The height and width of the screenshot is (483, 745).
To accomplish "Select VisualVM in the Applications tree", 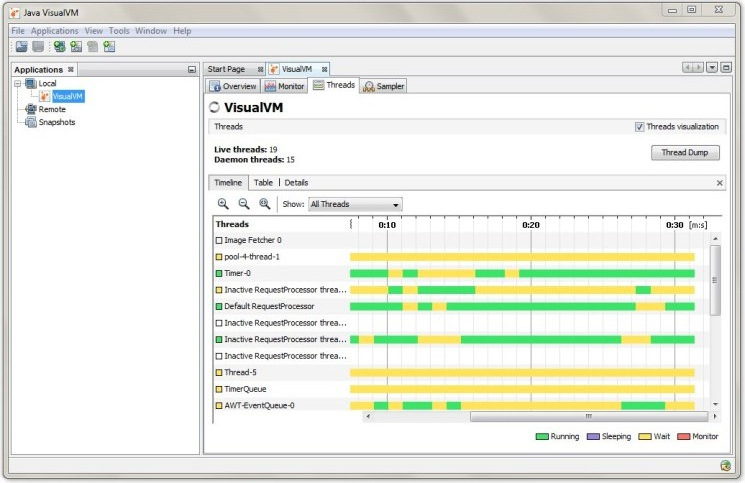I will 68,96.
